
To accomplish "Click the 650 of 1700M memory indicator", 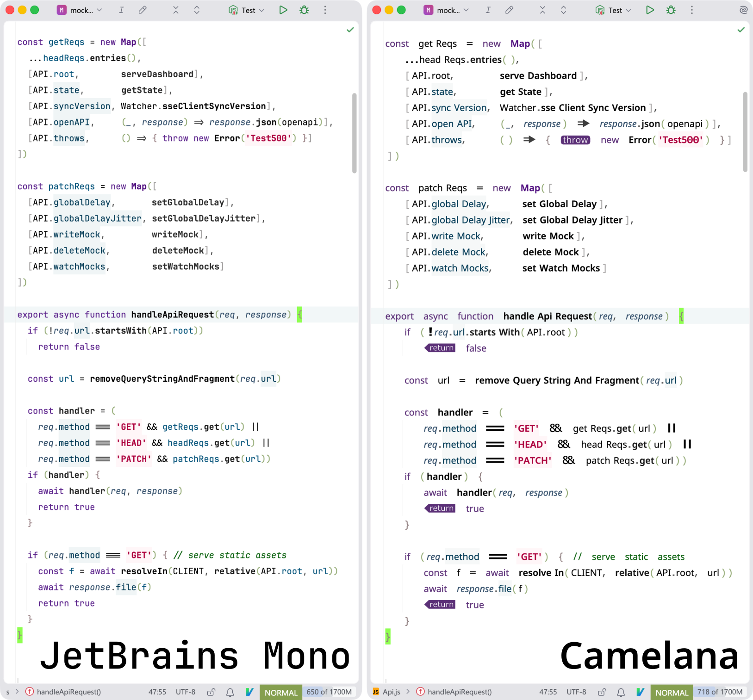I will pyautogui.click(x=329, y=692).
